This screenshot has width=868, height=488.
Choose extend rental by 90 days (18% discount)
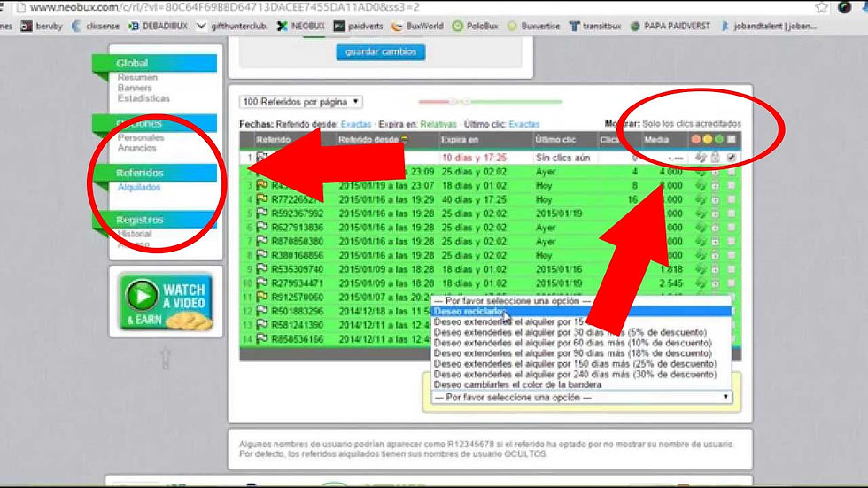(x=581, y=353)
